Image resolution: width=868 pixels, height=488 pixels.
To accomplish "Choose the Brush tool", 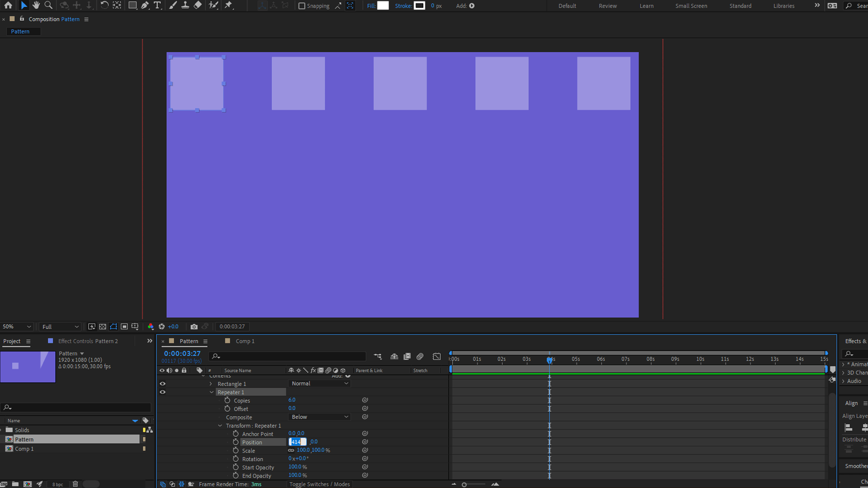I will [x=173, y=6].
